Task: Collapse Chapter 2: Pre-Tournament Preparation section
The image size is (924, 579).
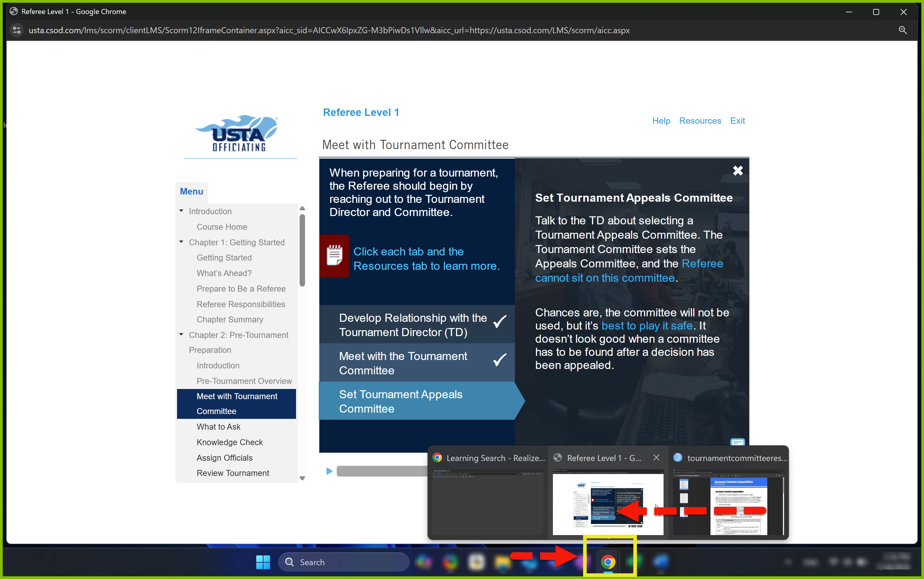Action: 181,335
